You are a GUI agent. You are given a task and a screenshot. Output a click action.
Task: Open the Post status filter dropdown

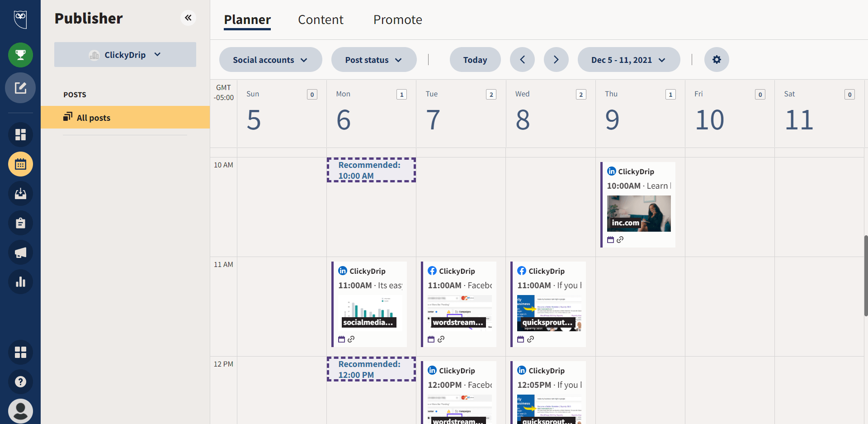pos(374,59)
